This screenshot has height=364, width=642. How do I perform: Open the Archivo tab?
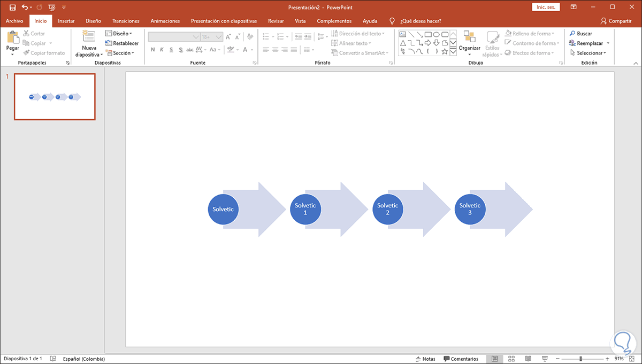[x=14, y=21]
